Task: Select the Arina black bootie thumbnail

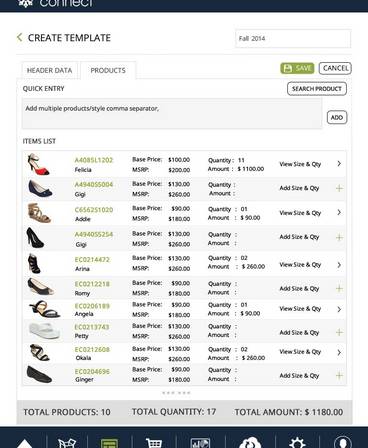Action: [34, 263]
